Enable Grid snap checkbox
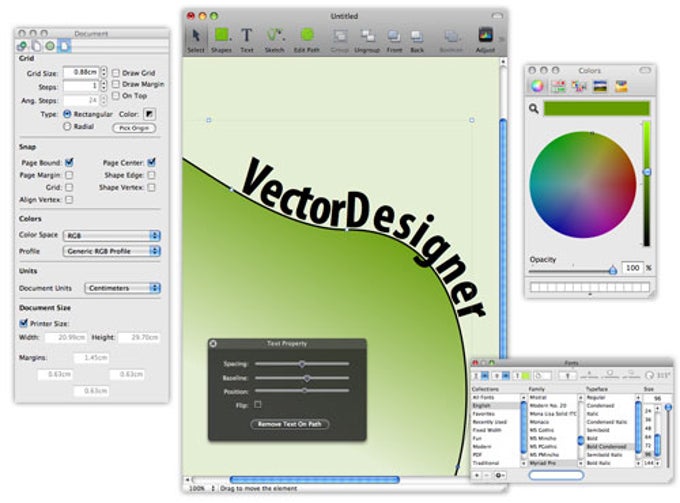 pyautogui.click(x=69, y=187)
